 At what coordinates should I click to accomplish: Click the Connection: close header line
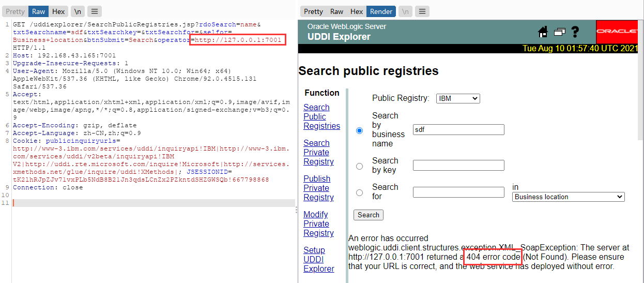pyautogui.click(x=48, y=187)
